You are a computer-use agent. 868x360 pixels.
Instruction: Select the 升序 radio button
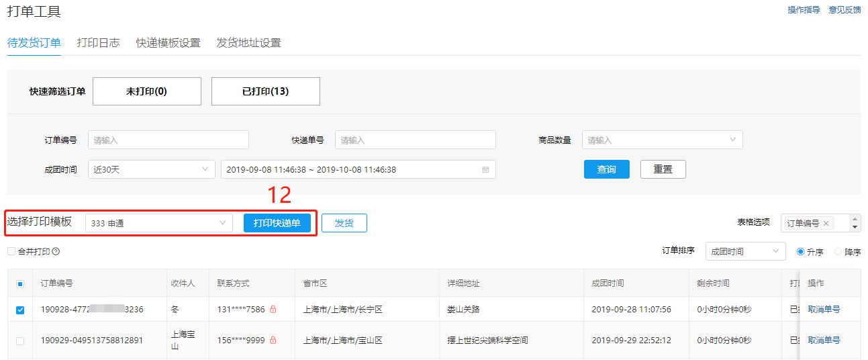tap(800, 251)
